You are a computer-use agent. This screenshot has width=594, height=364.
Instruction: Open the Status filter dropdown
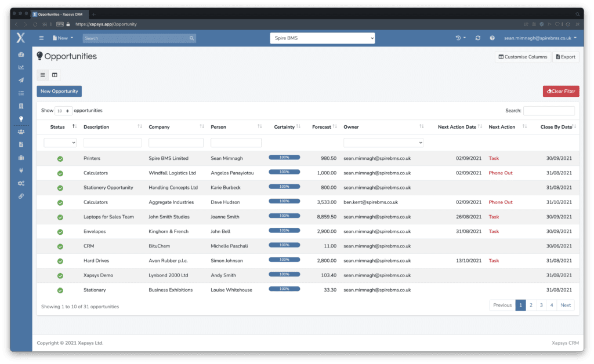[x=60, y=143]
